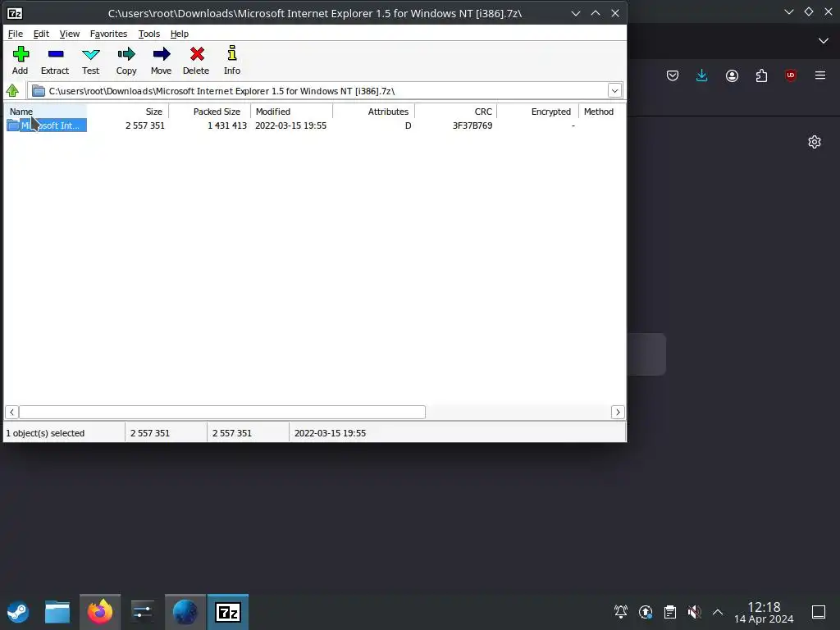Viewport: 840px width, 630px height.
Task: Open Tools menu
Action: (149, 34)
